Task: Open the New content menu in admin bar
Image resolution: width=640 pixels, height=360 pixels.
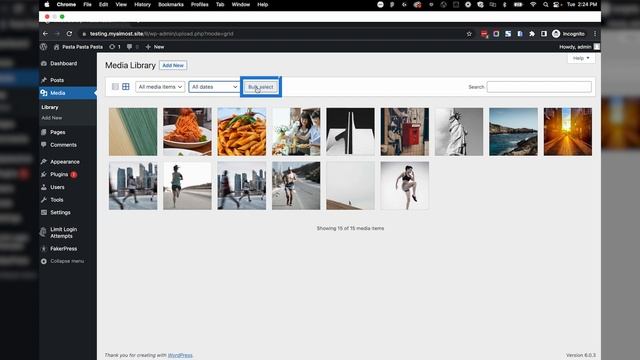Action: point(155,47)
